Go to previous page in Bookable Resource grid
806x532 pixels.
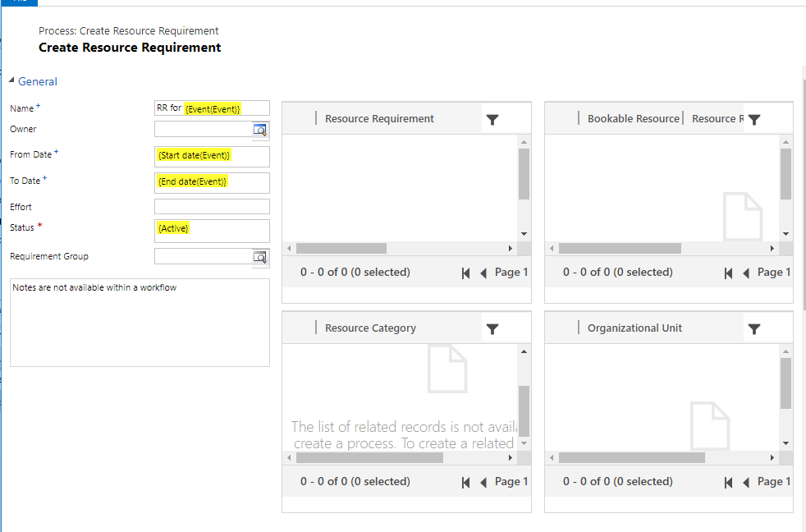(x=746, y=273)
